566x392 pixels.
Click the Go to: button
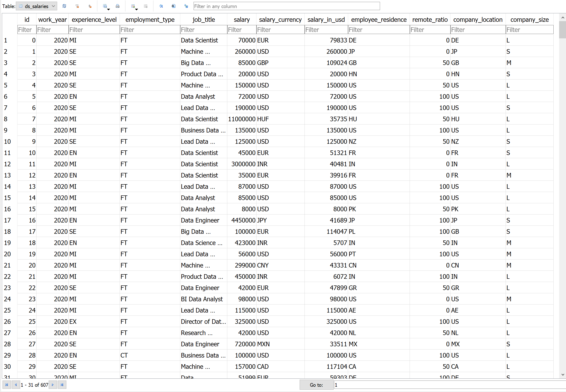point(316,385)
